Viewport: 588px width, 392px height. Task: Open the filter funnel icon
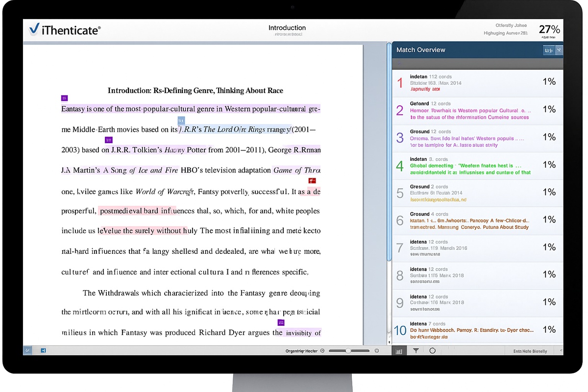[x=416, y=351]
